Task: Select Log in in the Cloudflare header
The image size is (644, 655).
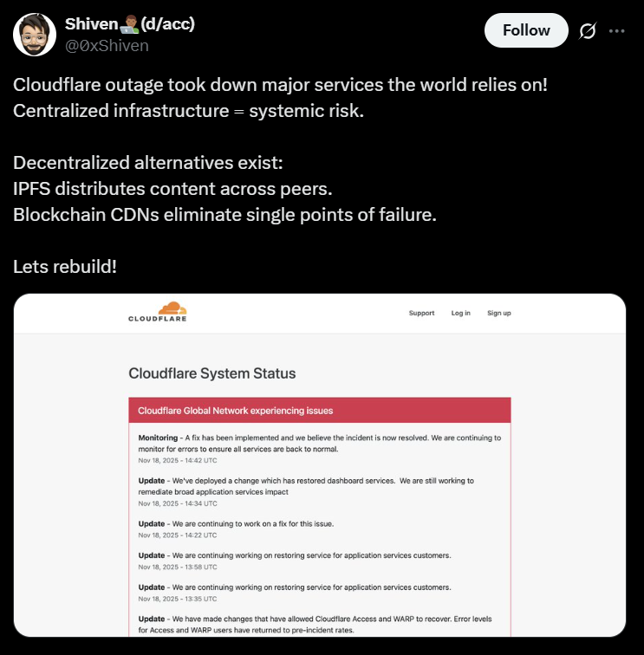Action: point(460,313)
